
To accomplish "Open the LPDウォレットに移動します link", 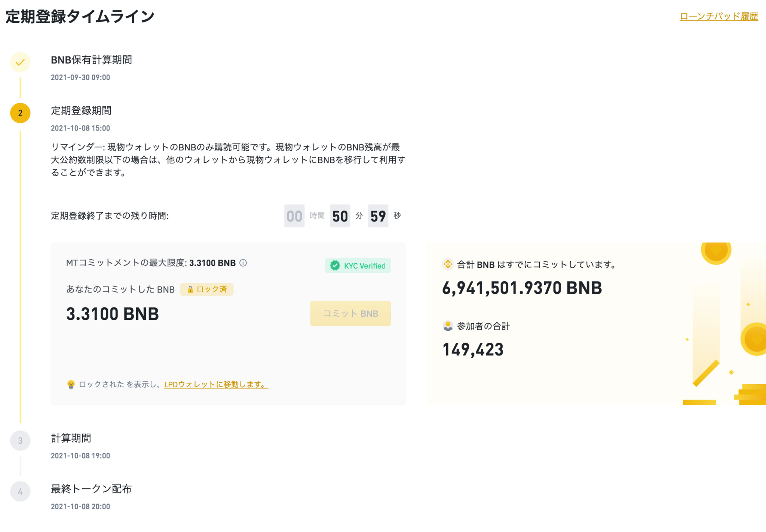I will click(216, 384).
